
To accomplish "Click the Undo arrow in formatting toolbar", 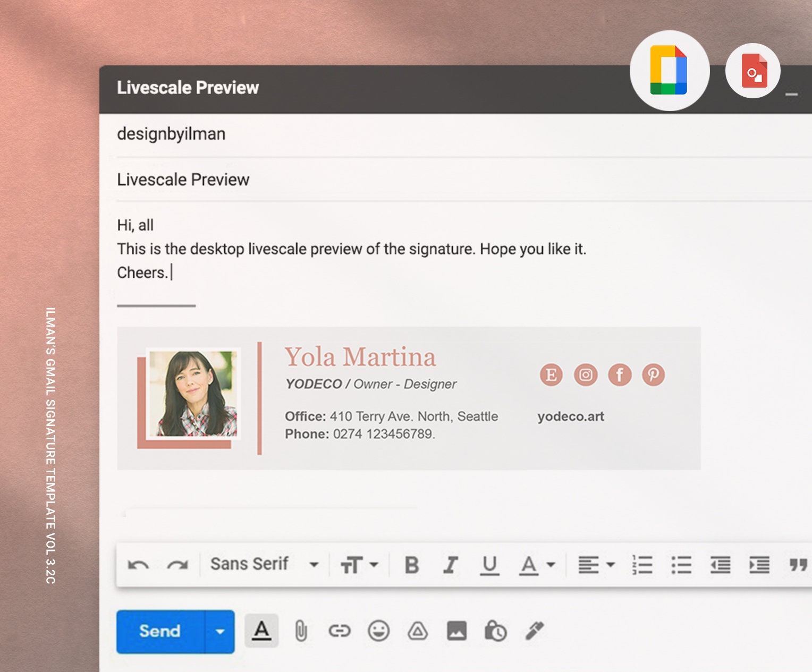I will (138, 565).
